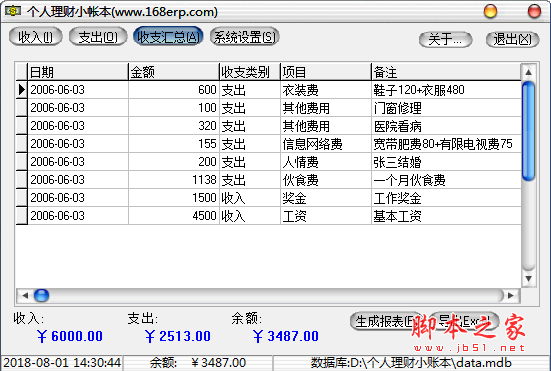Click the status bar 余额 ￥3487.00
551x371 pixels.
[x=198, y=363]
